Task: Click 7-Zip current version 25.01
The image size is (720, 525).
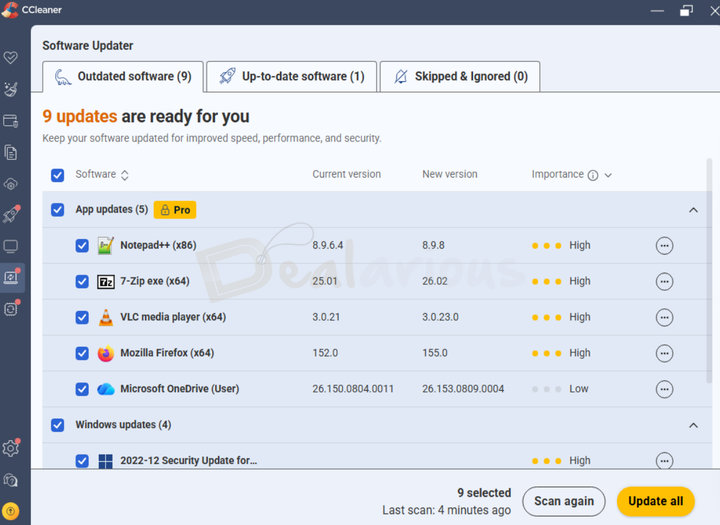Action: [325, 281]
